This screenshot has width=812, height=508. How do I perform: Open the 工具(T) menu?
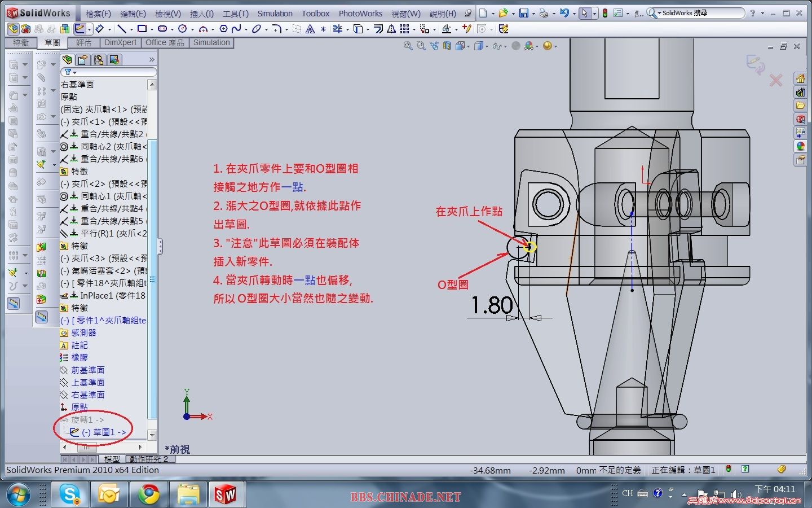pos(236,14)
